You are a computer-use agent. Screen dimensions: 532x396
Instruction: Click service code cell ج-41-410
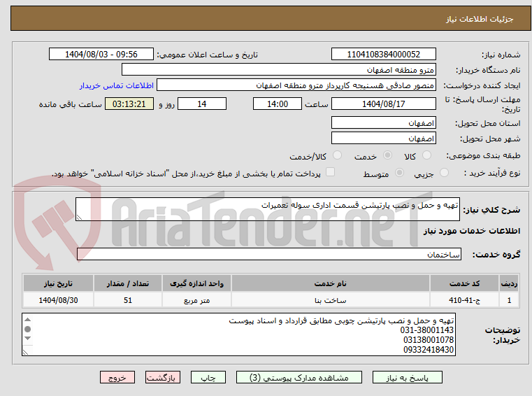464,300
